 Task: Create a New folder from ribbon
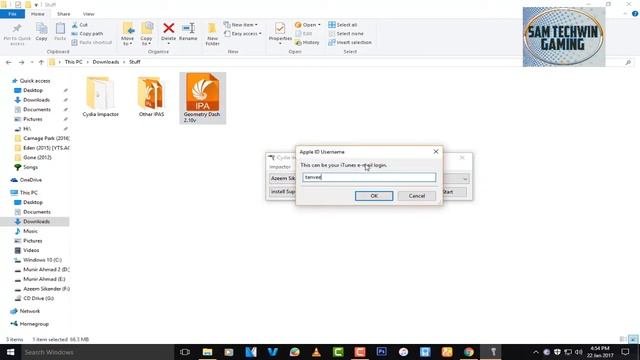point(212,33)
